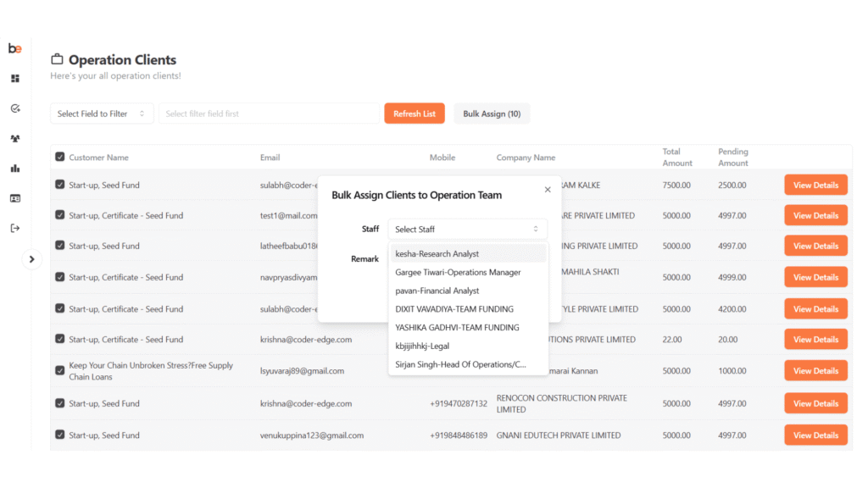
Task: Click the Refresh List button
Action: [415, 114]
